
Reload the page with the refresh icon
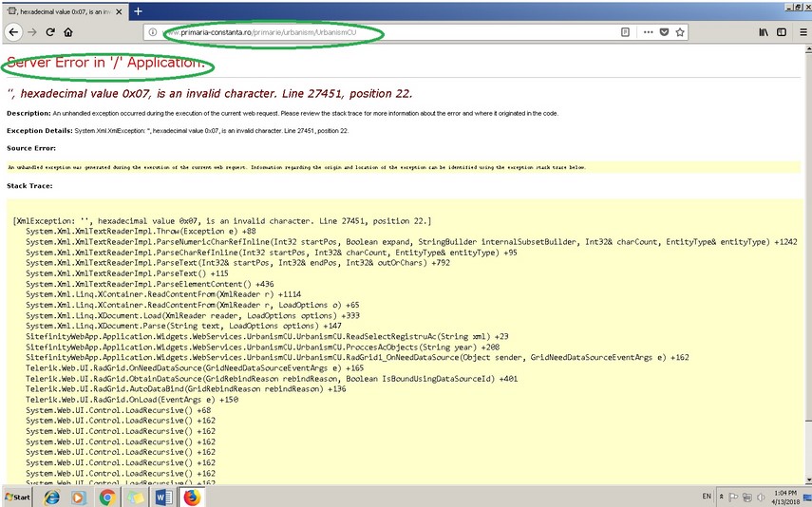point(50,31)
